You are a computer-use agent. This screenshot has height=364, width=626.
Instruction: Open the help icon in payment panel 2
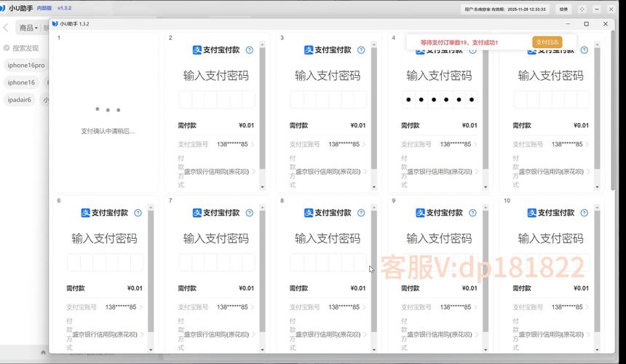[250, 50]
